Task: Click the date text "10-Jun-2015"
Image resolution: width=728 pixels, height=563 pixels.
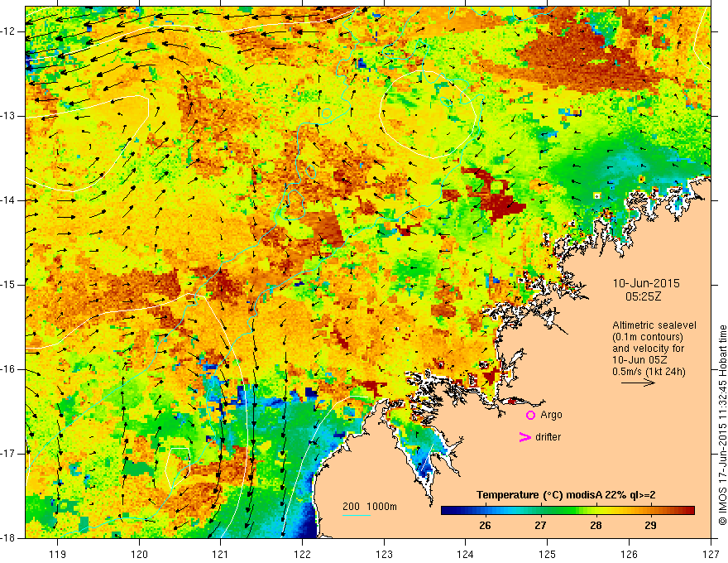Action: click(646, 283)
